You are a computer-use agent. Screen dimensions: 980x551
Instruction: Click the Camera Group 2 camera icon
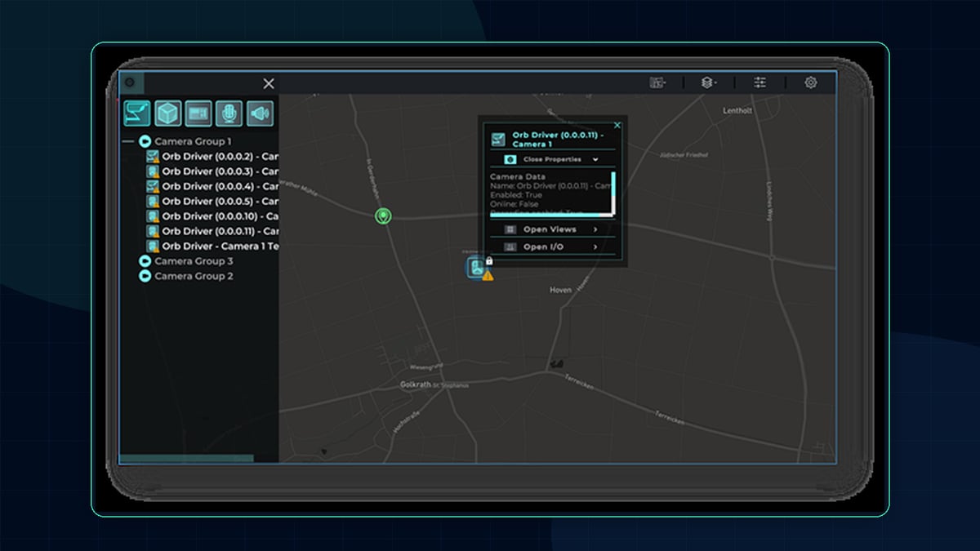145,276
